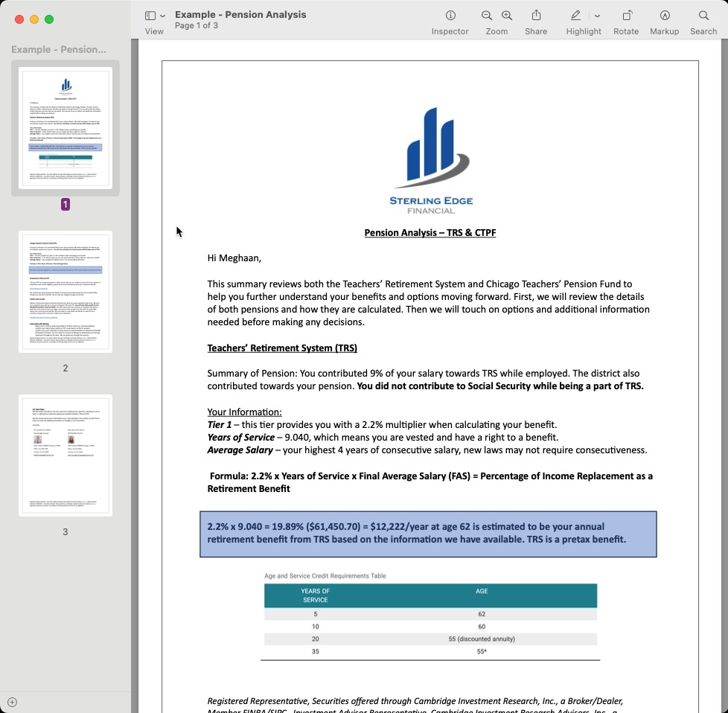Show the Markup toolbar
Image resolution: width=728 pixels, height=713 pixels.
[665, 16]
